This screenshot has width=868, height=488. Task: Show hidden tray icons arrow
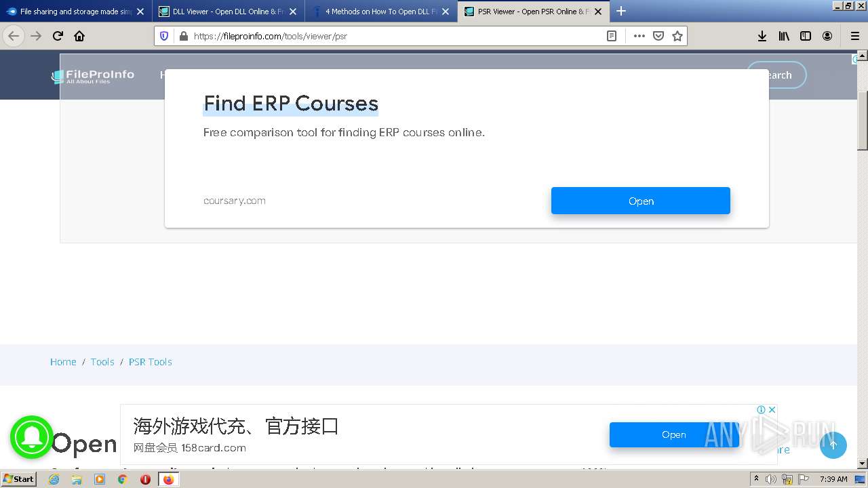tap(756, 479)
